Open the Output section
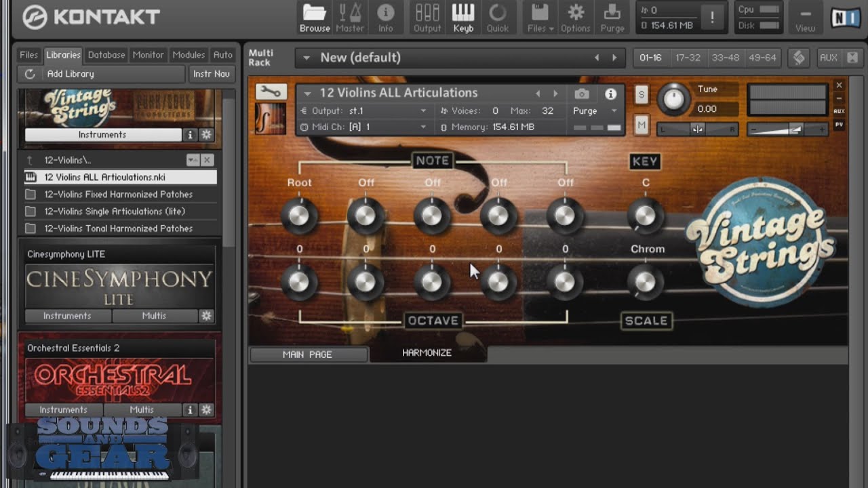 pos(427,18)
